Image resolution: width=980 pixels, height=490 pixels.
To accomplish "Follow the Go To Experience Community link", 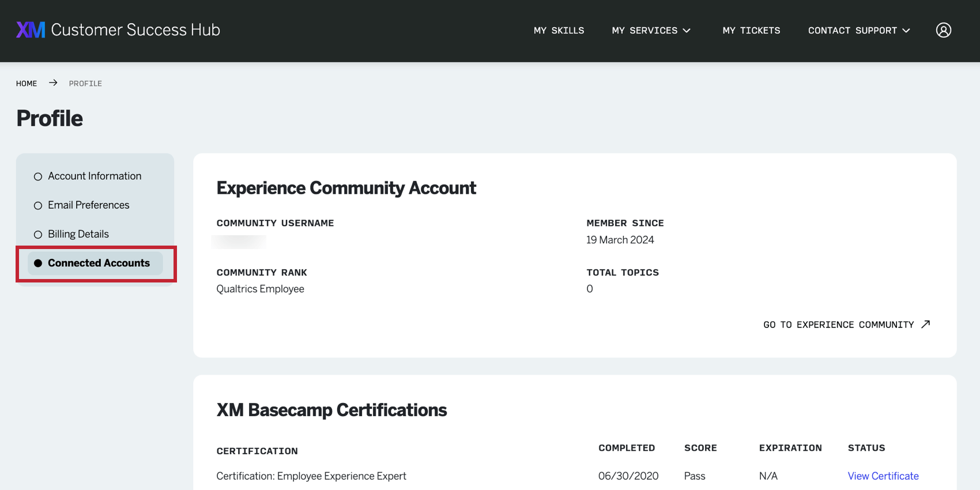I will click(838, 325).
